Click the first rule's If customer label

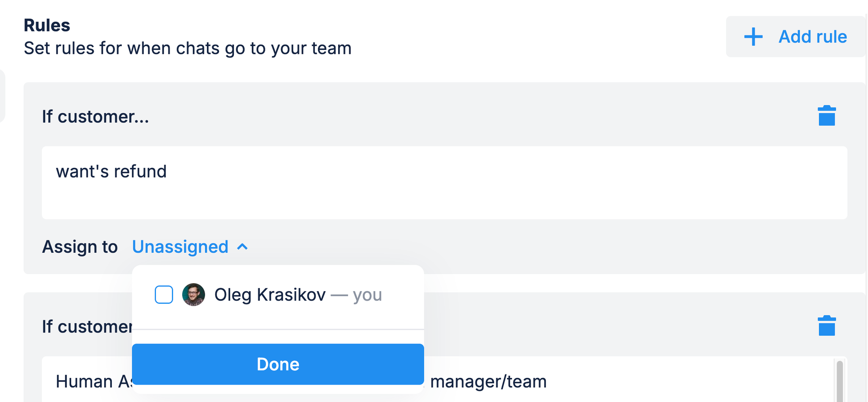(95, 117)
